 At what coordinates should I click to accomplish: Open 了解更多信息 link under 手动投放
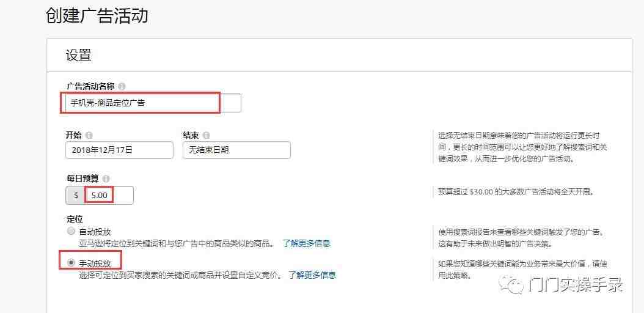tap(312, 275)
